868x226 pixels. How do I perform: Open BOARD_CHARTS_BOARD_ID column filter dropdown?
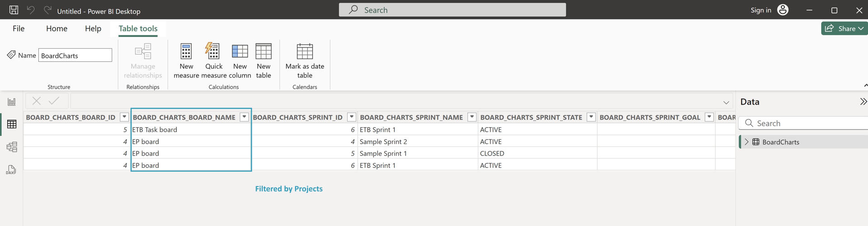124,117
